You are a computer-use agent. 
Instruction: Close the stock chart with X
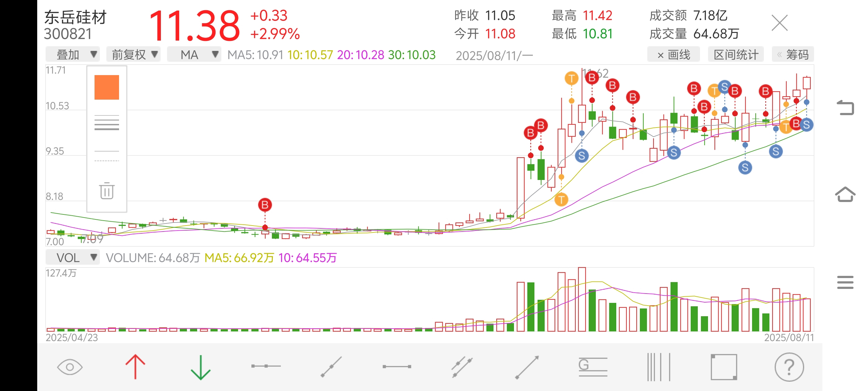coord(780,23)
